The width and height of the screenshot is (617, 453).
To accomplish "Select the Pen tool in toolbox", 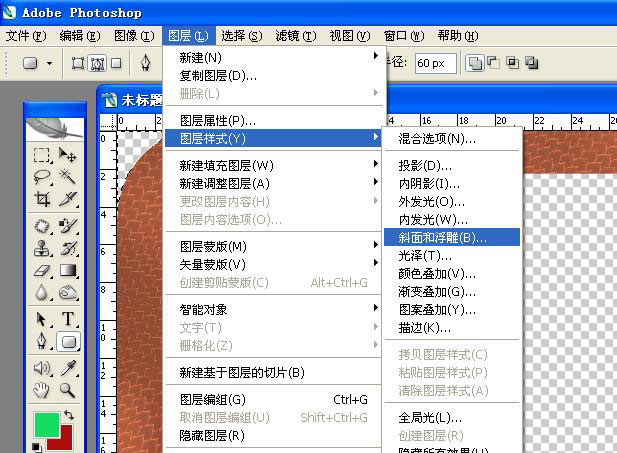I will pyautogui.click(x=42, y=341).
